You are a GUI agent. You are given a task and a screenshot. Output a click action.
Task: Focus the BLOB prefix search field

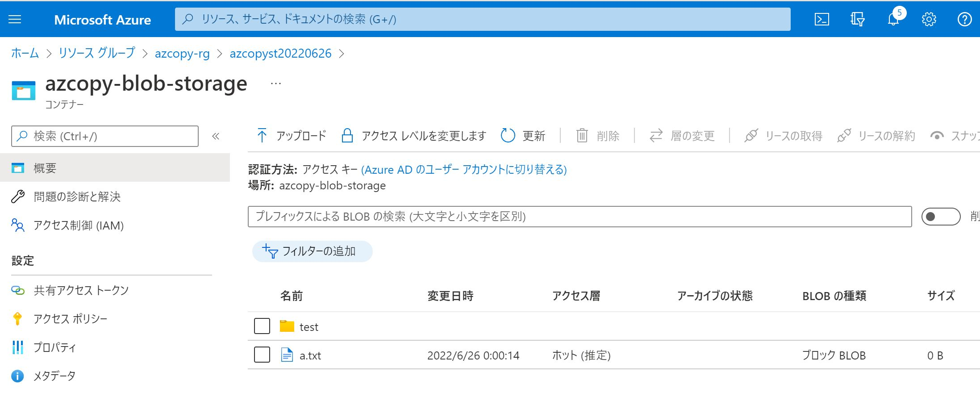click(x=580, y=217)
